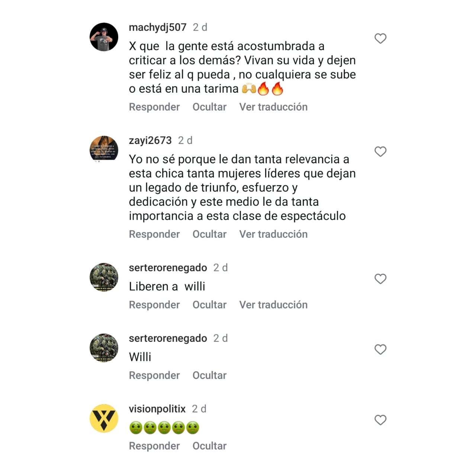Translate zayi2673's comment
Image resolution: width=476 pixels, height=476 pixels.
point(273,234)
